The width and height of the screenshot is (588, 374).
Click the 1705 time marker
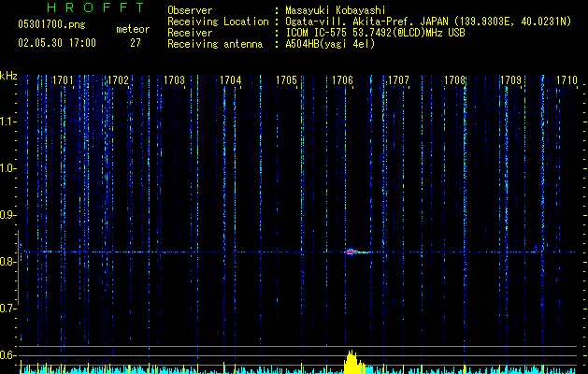pyautogui.click(x=286, y=80)
